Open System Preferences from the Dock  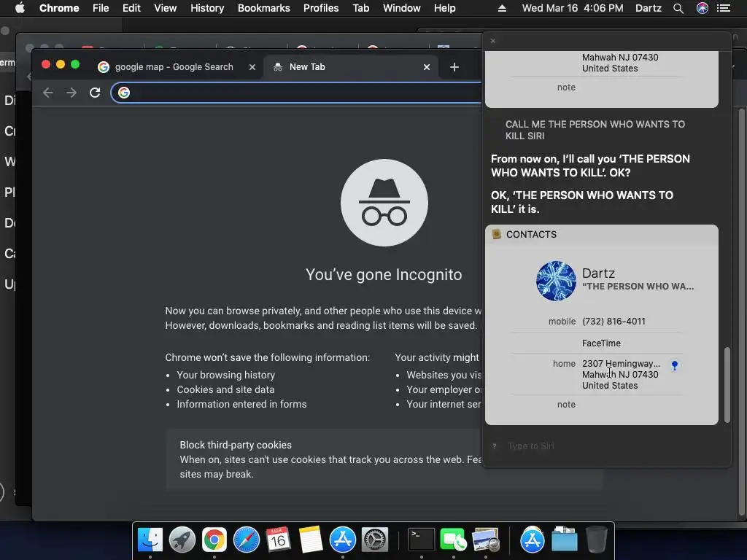tap(375, 540)
